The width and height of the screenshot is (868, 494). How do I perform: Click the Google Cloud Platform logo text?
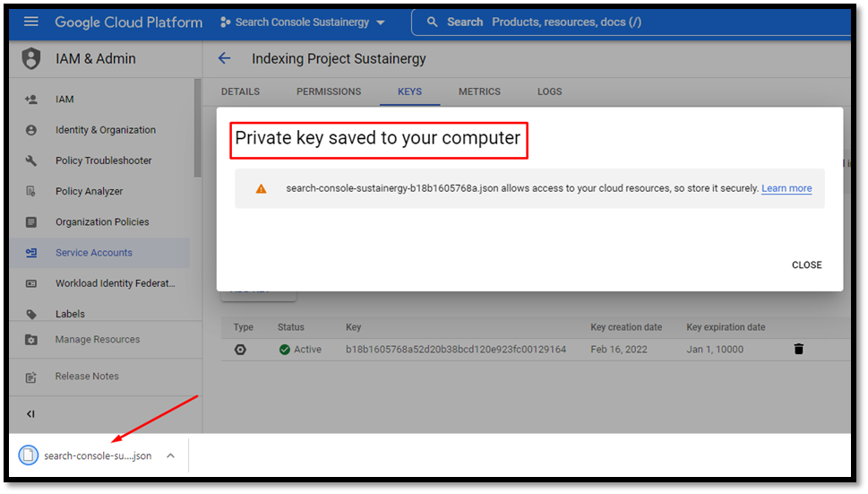[128, 22]
